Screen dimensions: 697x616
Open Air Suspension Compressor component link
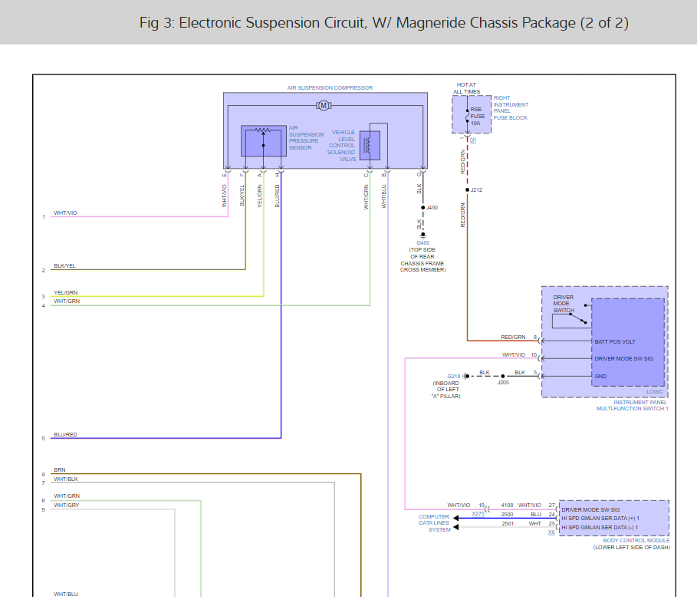(330, 87)
